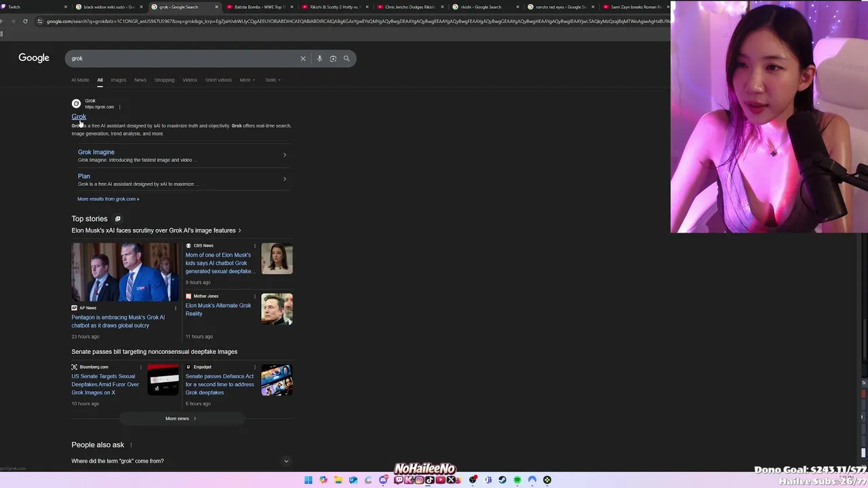Expand the More news button

[x=181, y=418]
